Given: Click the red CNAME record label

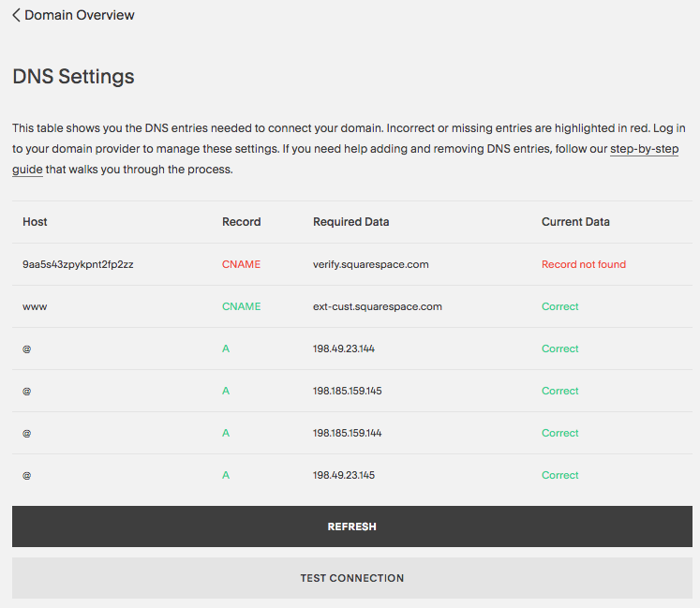Looking at the screenshot, I should 241,264.
